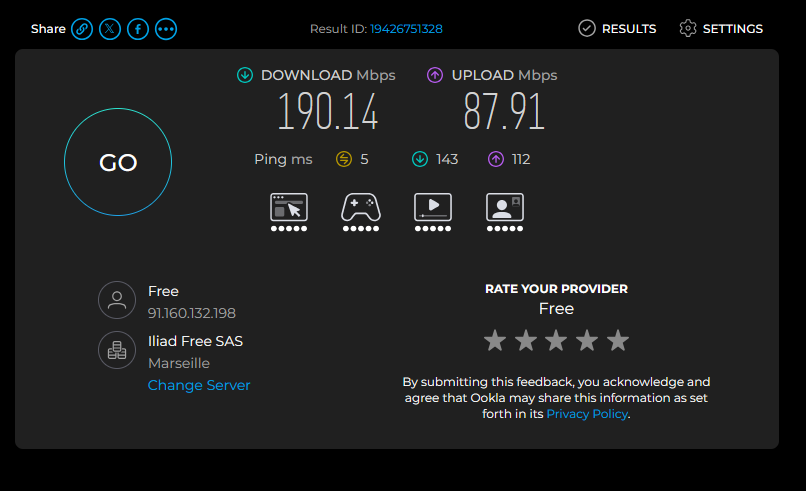Click the web browsing experience icon
This screenshot has width=806, height=491.
click(289, 212)
